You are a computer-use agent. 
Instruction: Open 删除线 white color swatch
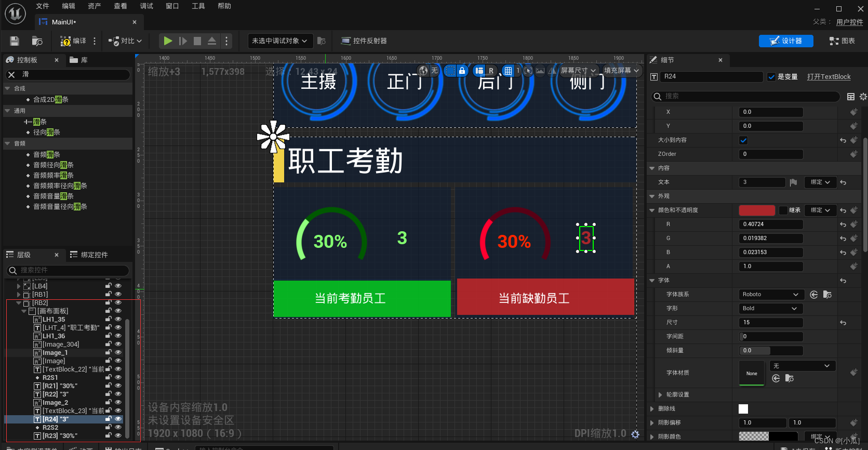743,409
